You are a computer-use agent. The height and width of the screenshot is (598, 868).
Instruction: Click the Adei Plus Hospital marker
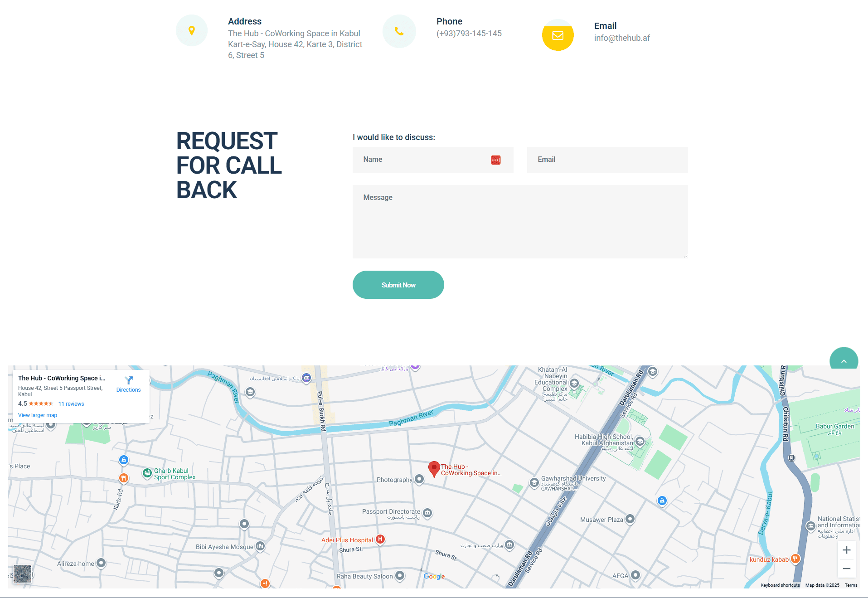380,539
